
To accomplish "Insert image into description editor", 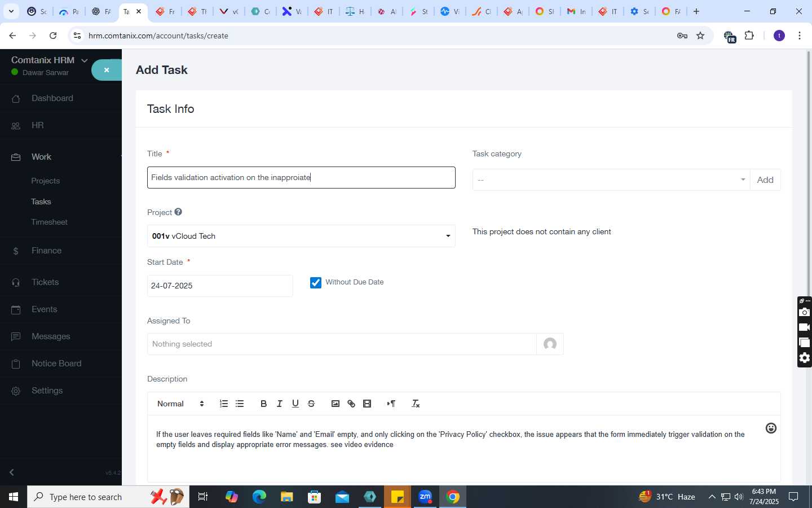I will [x=336, y=404].
